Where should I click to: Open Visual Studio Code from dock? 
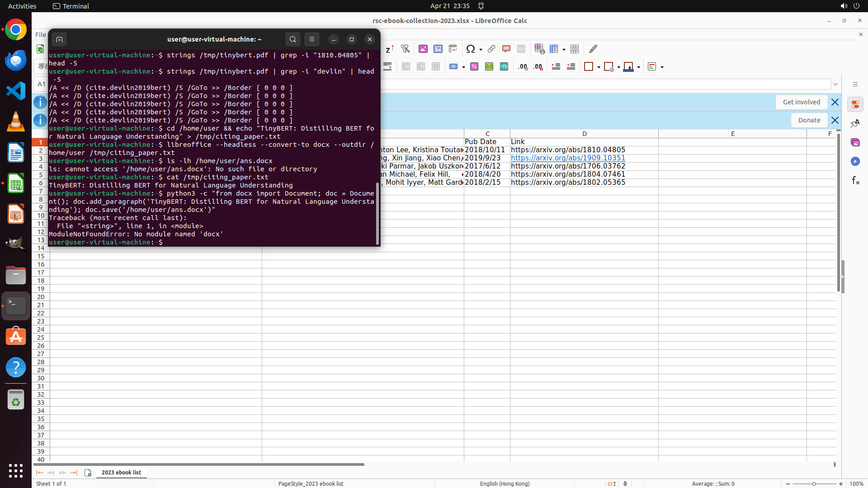[16, 91]
